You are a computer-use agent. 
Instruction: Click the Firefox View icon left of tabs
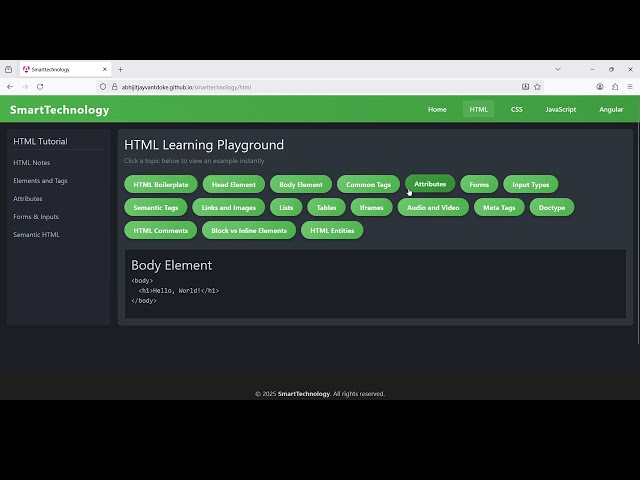coord(9,69)
